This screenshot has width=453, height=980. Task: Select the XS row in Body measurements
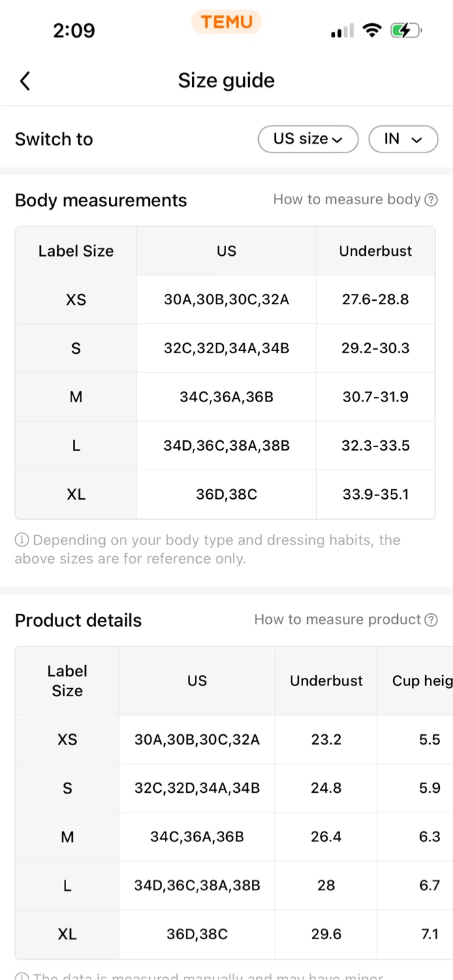[x=225, y=299]
